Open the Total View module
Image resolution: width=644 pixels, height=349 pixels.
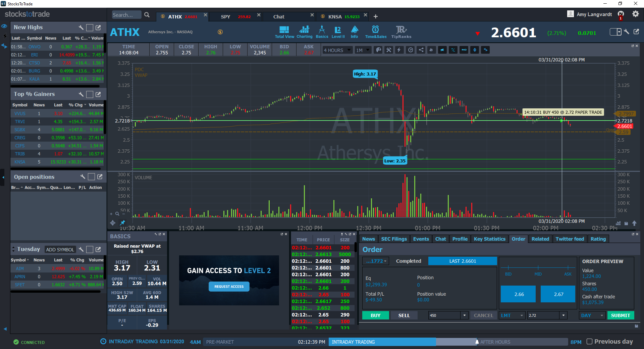(x=284, y=32)
